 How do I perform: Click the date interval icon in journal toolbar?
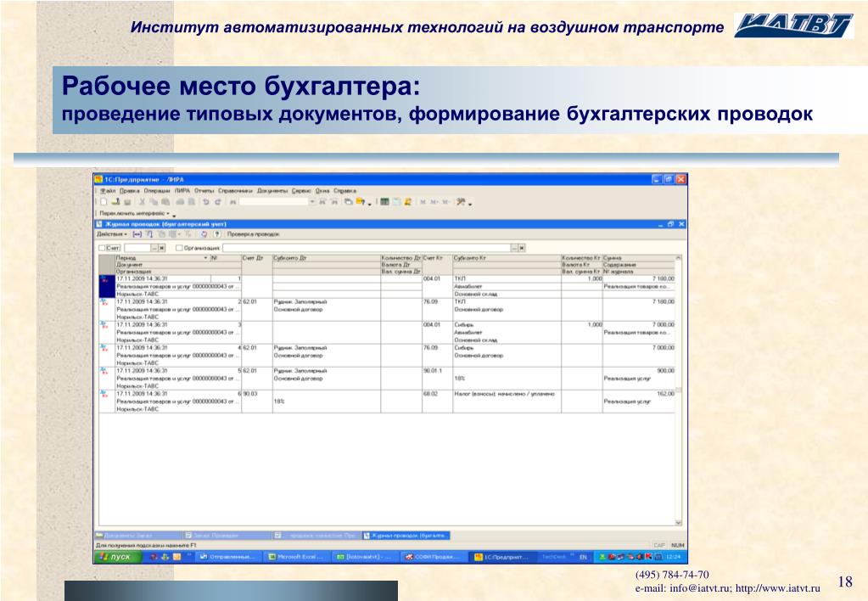pos(137,234)
